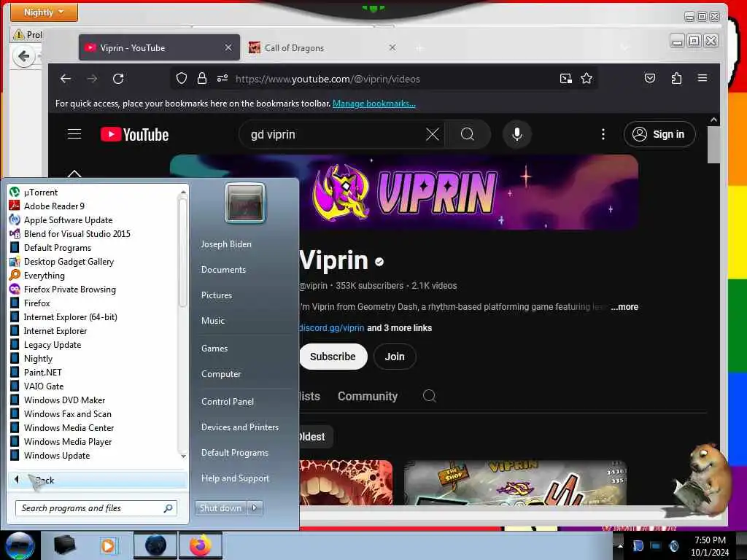The width and height of the screenshot is (747, 560).
Task: Open Windows Update entry
Action: pyautogui.click(x=57, y=455)
